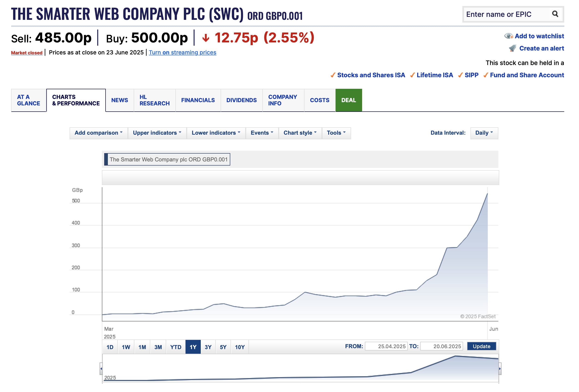This screenshot has height=392, width=579.
Task: Click the Lifetime ISA tick icon
Action: pyautogui.click(x=412, y=75)
